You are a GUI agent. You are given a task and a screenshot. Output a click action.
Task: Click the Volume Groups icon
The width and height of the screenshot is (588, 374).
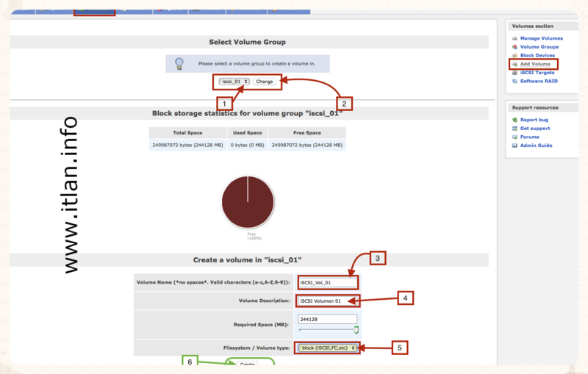click(514, 47)
